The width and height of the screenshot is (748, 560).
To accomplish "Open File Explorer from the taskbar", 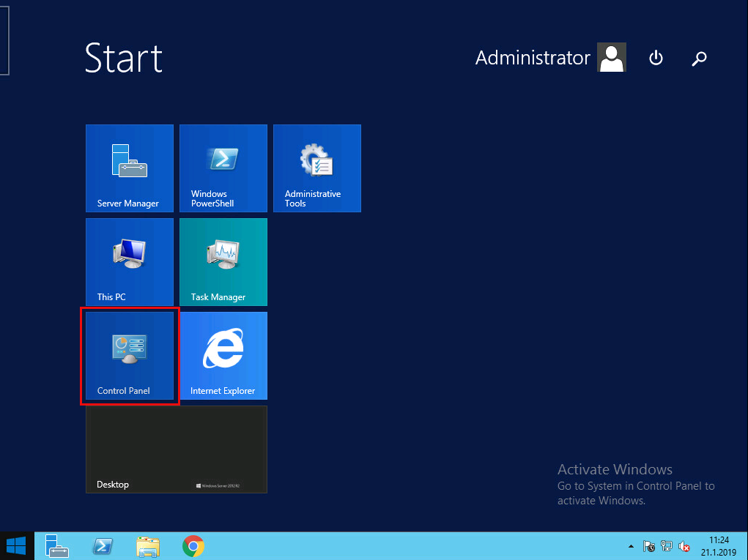I will 148,546.
